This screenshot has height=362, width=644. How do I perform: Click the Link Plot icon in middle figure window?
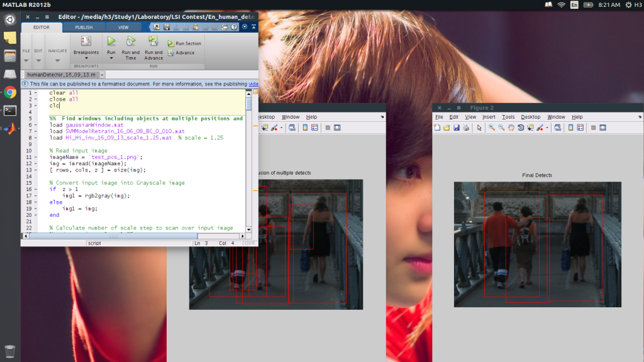click(x=292, y=128)
